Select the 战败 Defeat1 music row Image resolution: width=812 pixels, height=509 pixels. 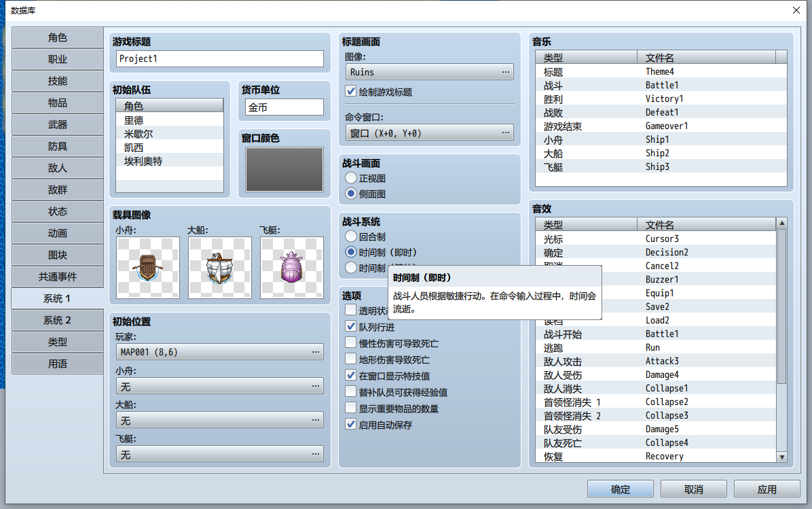[x=661, y=112]
